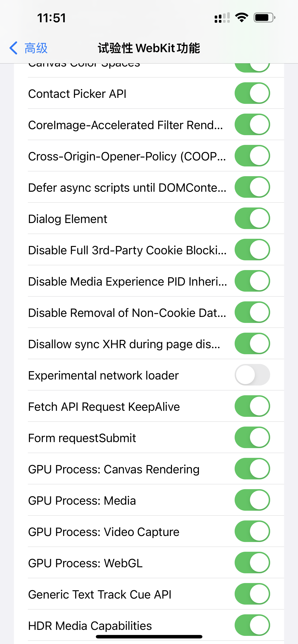Tap the 11:51 clock in status bar
The image size is (298, 644).
tap(52, 18)
